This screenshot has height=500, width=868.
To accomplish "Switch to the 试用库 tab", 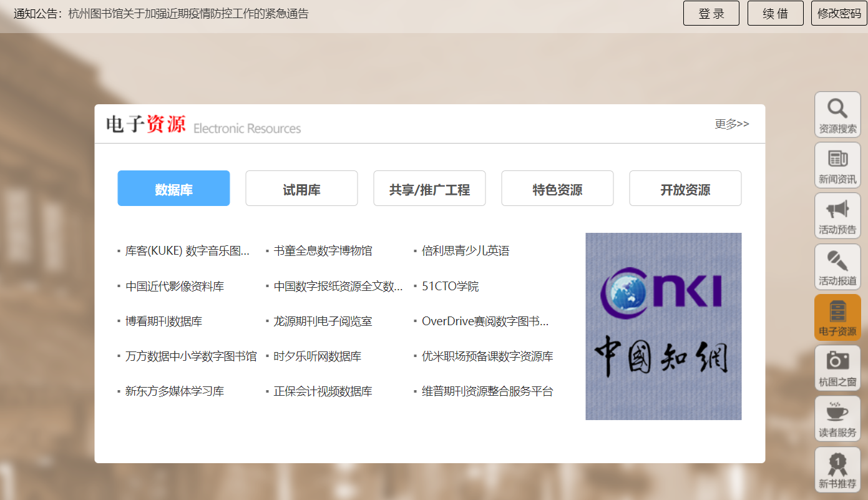I will coord(301,189).
